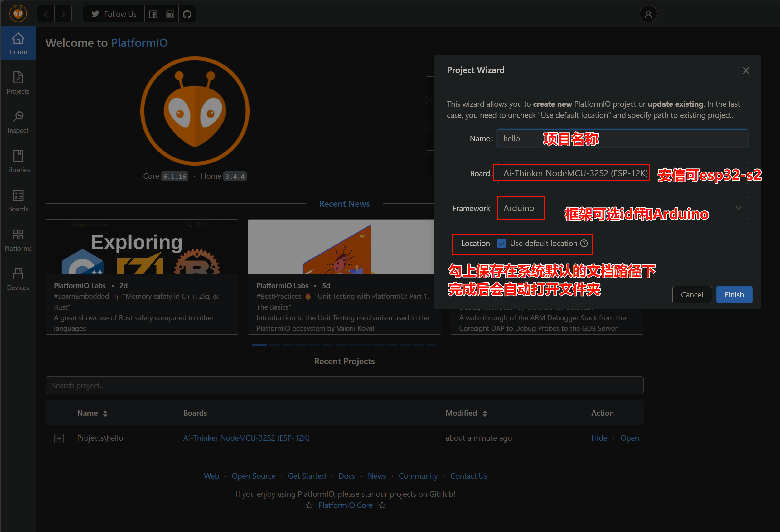780x532 pixels.
Task: Open the Inspect sidebar tool
Action: click(18, 122)
